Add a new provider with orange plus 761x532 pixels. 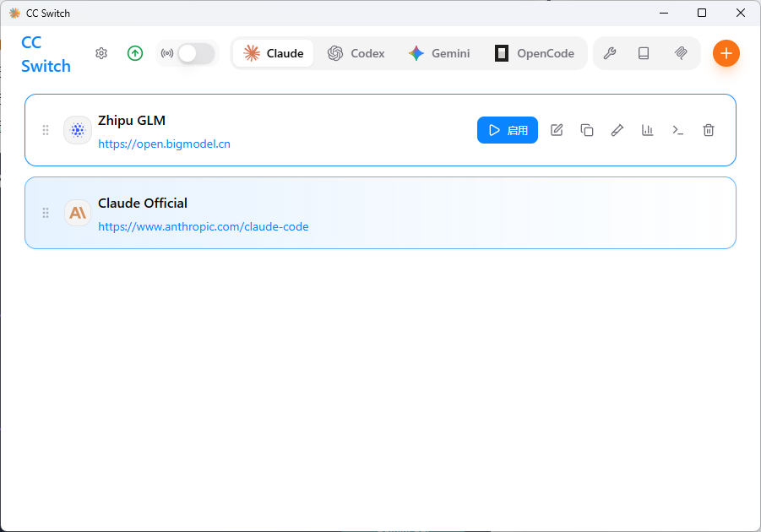(x=726, y=53)
